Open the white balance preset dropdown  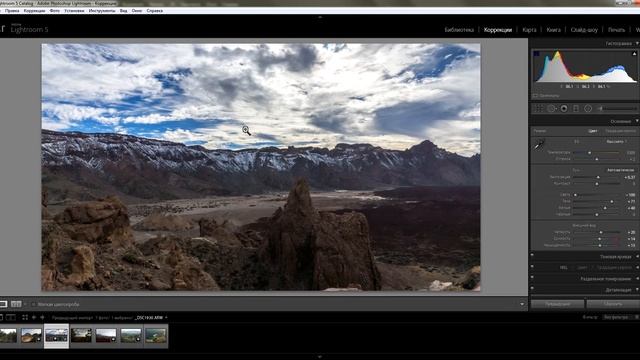[617, 142]
